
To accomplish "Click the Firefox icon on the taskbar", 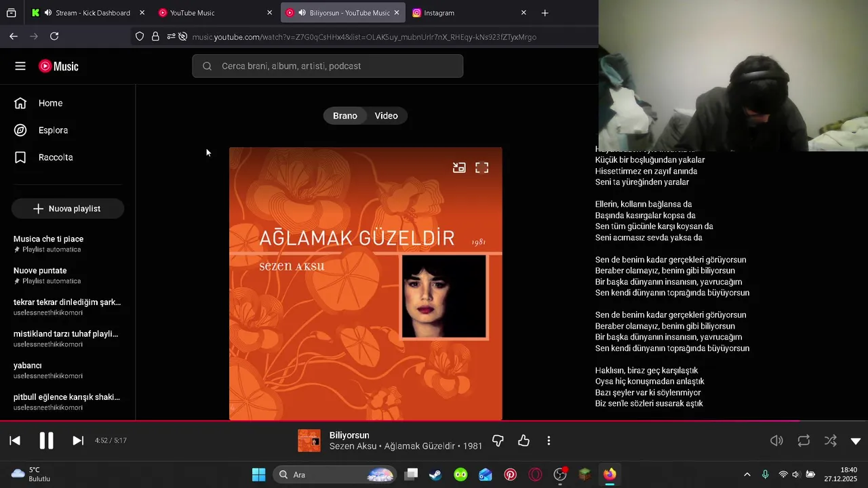I will coord(610,474).
